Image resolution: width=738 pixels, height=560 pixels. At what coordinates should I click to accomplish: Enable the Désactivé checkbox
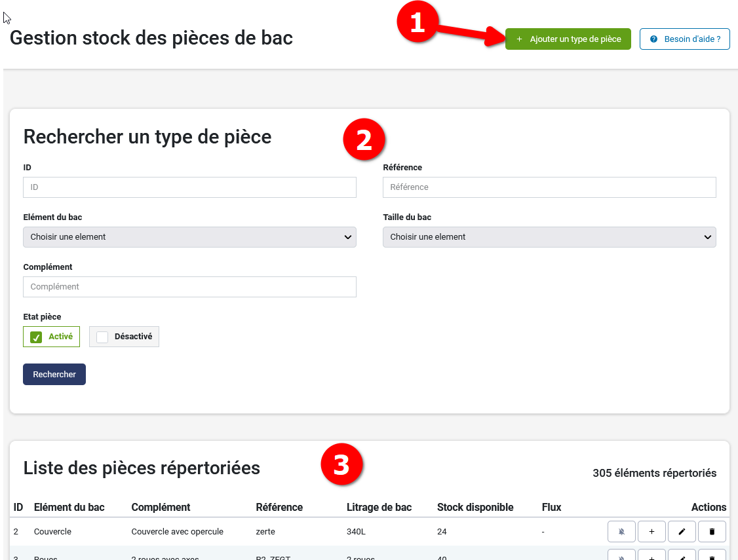(102, 336)
